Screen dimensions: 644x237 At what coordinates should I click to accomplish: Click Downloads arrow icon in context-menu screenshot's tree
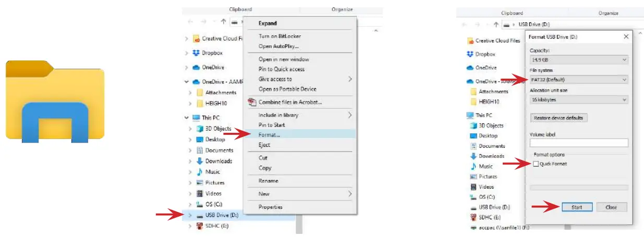tap(200, 161)
